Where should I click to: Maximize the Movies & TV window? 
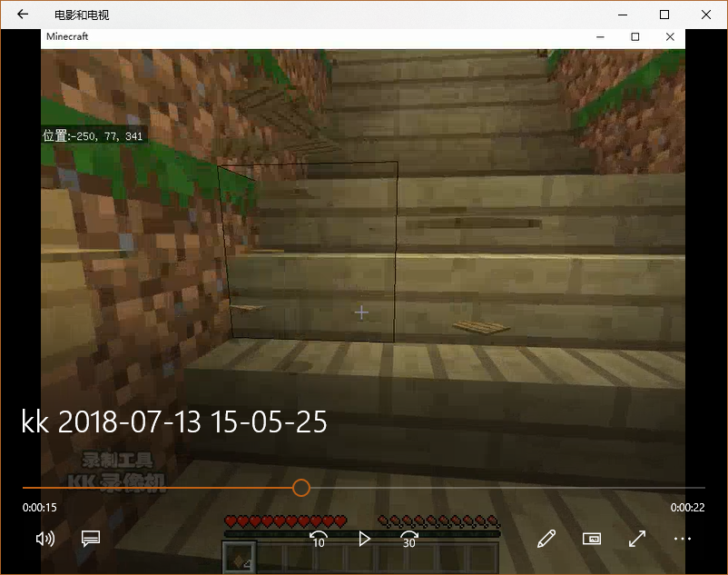664,15
